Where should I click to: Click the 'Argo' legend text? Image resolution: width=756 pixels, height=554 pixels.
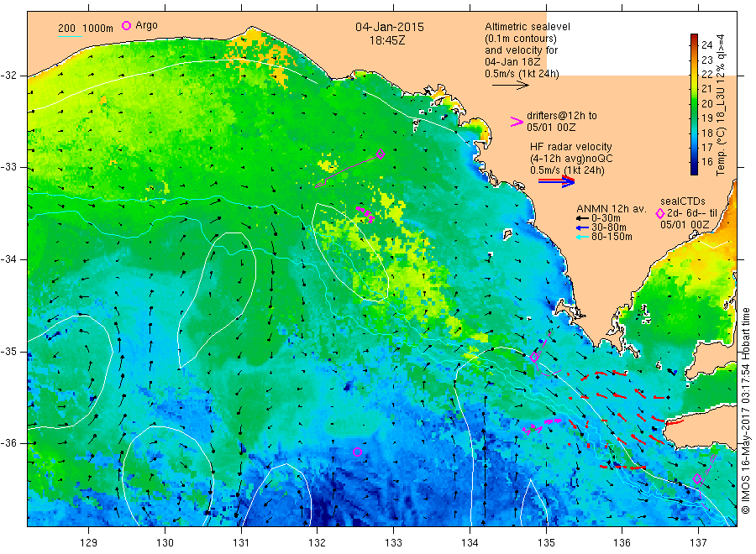point(146,25)
